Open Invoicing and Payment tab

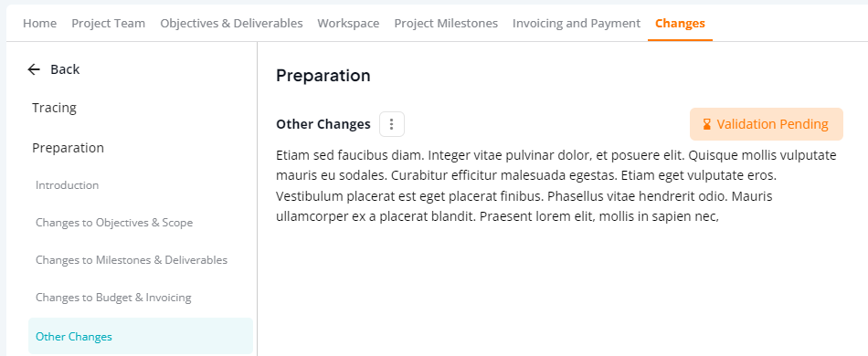coord(577,23)
